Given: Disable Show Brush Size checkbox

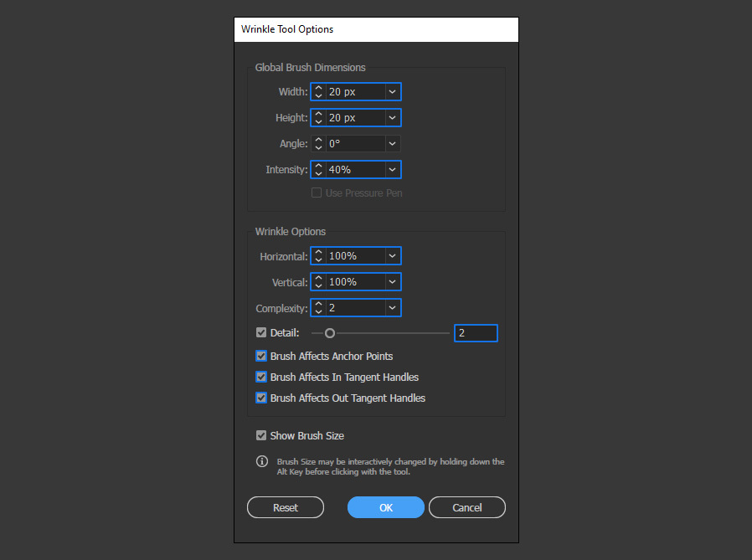Looking at the screenshot, I should coord(261,435).
